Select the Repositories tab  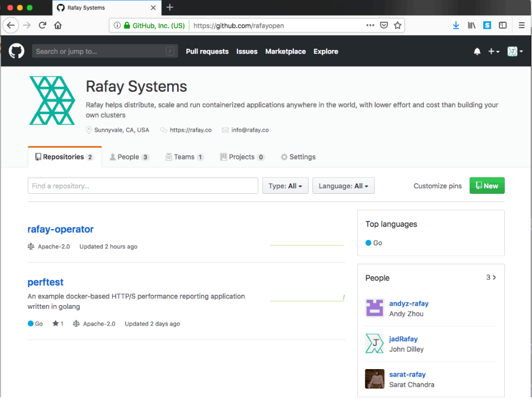point(65,157)
